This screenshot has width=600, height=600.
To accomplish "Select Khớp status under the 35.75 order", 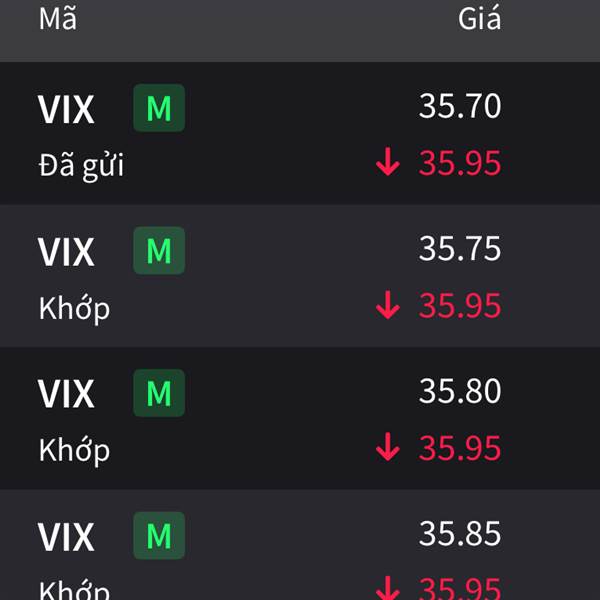I will tap(74, 308).
